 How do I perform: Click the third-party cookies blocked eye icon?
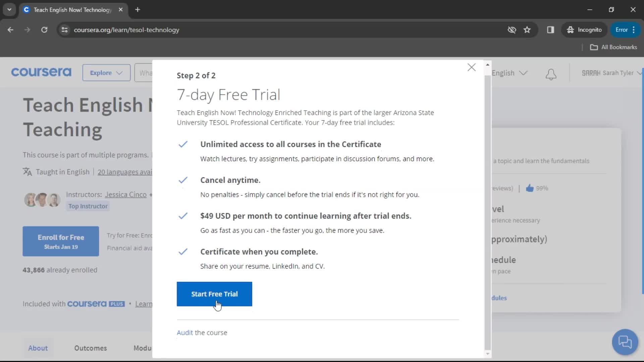512,30
